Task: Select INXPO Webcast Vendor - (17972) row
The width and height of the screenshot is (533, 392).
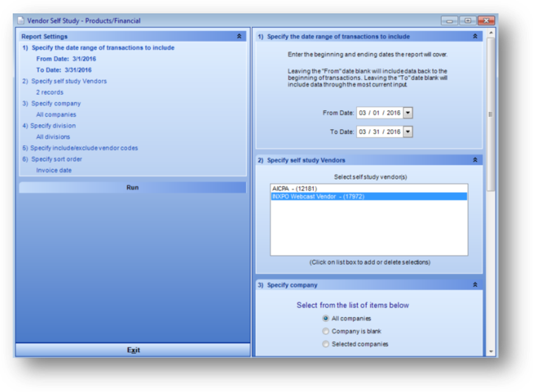Action: (x=369, y=197)
